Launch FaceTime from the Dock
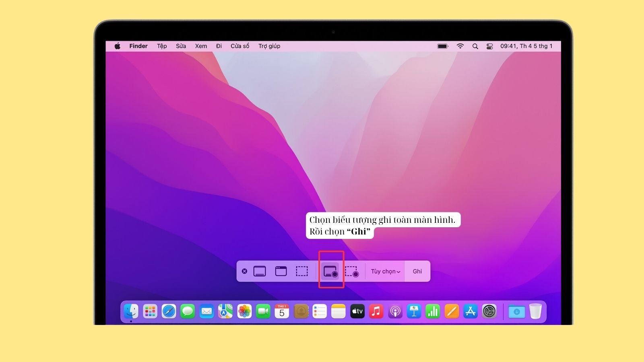644x362 pixels. (264, 311)
